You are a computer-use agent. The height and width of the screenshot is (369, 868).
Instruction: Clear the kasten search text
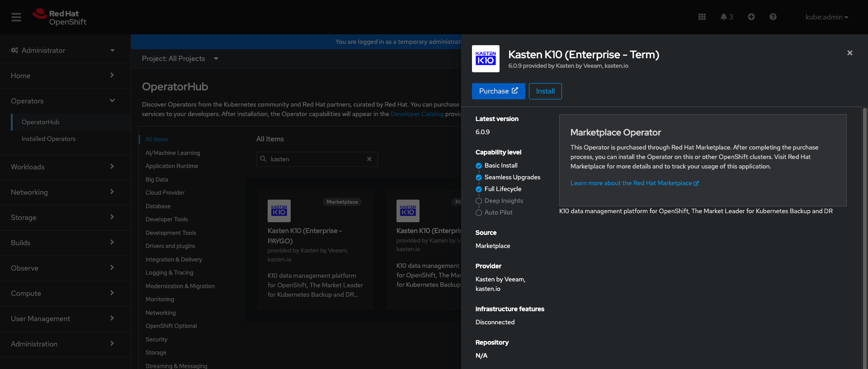click(369, 159)
